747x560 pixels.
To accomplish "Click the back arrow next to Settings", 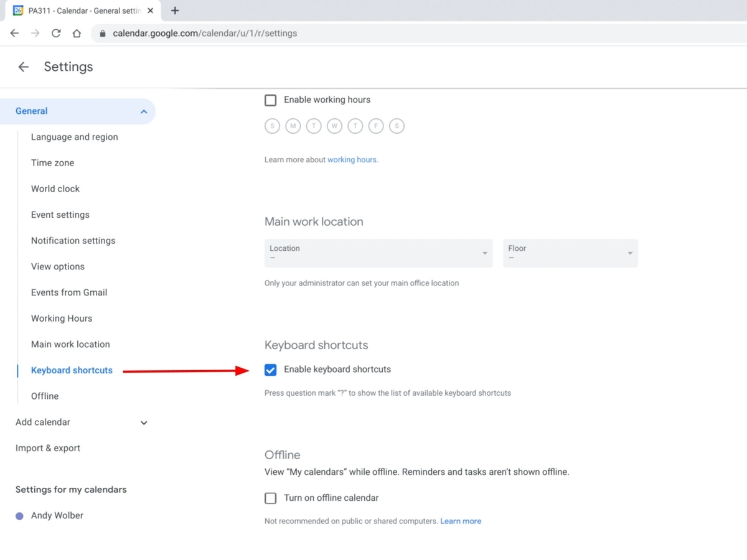I will (23, 67).
